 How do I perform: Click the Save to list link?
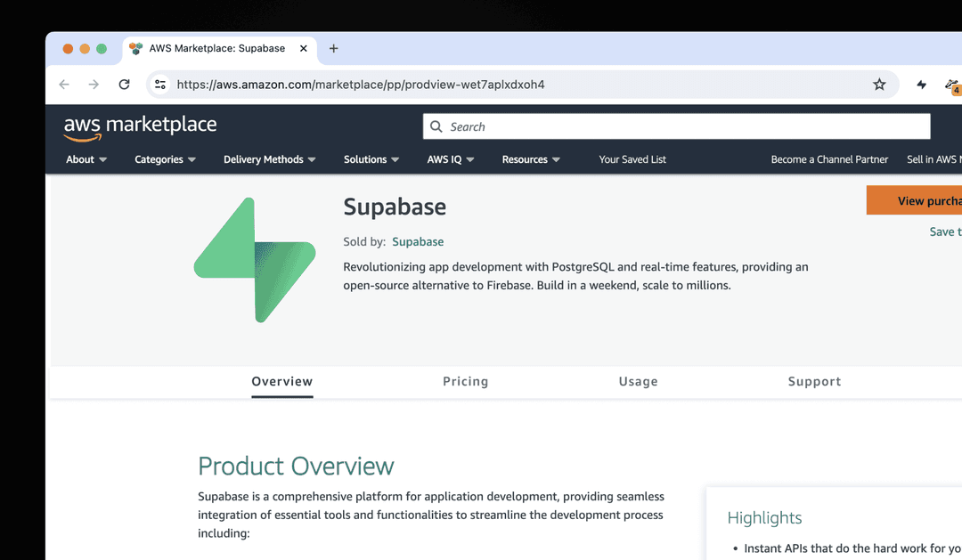pyautogui.click(x=945, y=231)
